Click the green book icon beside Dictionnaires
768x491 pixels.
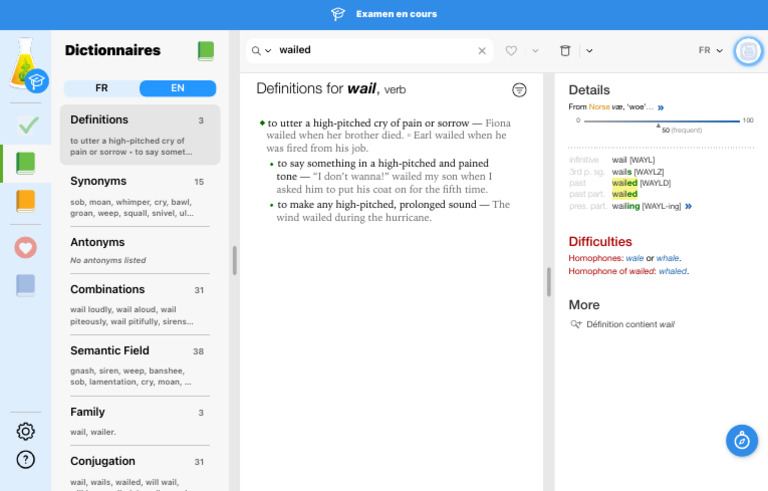[206, 51]
